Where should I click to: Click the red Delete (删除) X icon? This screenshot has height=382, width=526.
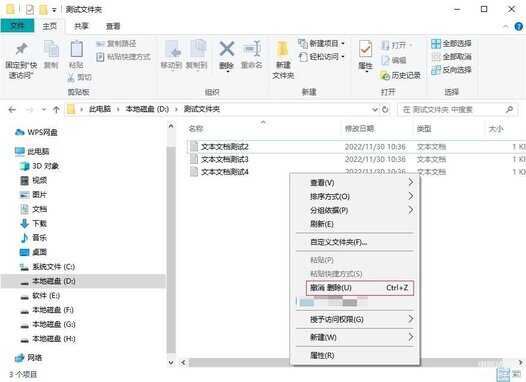click(x=227, y=49)
